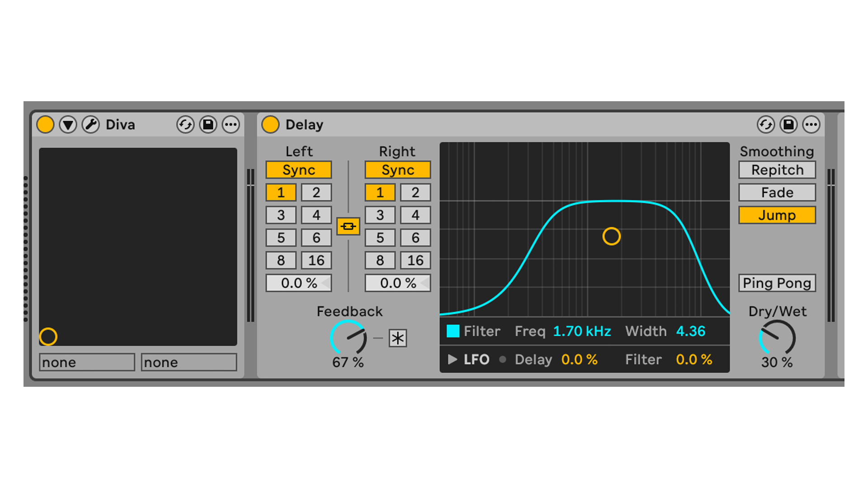This screenshot has width=868, height=488.
Task: Select Left delay time 8
Action: (281, 260)
